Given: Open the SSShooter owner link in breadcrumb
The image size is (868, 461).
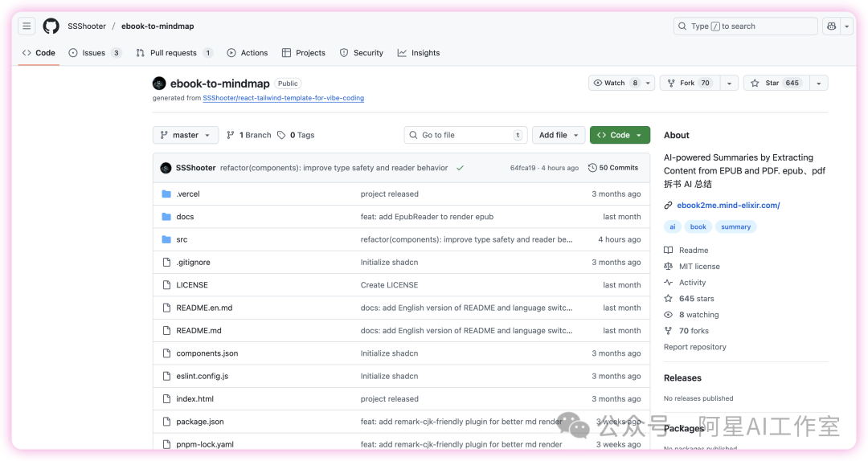Looking at the screenshot, I should (87, 26).
